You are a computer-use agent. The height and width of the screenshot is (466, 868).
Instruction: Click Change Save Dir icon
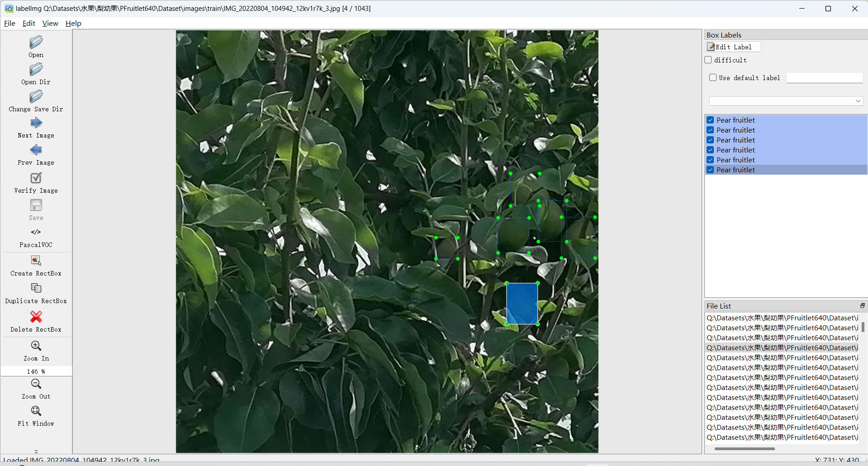pyautogui.click(x=36, y=97)
